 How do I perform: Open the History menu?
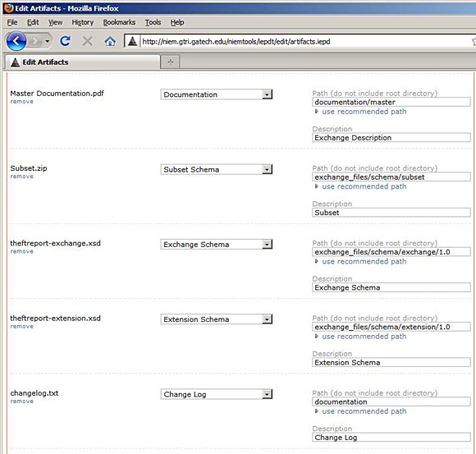pyautogui.click(x=83, y=22)
